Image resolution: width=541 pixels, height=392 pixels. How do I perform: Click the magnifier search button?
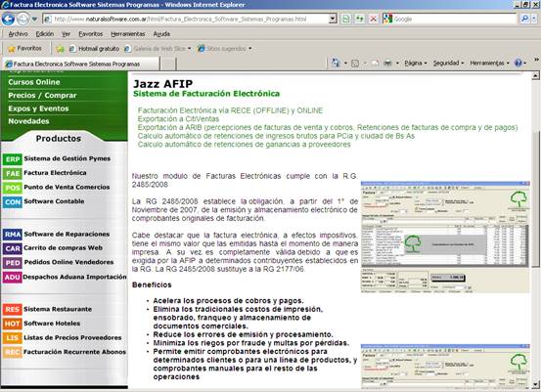tap(524, 19)
